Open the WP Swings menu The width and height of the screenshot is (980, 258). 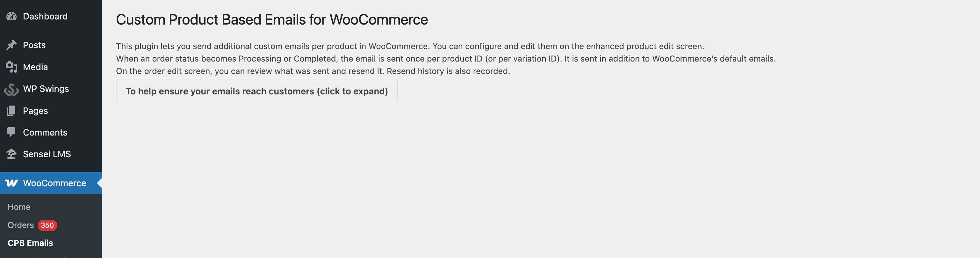point(46,89)
